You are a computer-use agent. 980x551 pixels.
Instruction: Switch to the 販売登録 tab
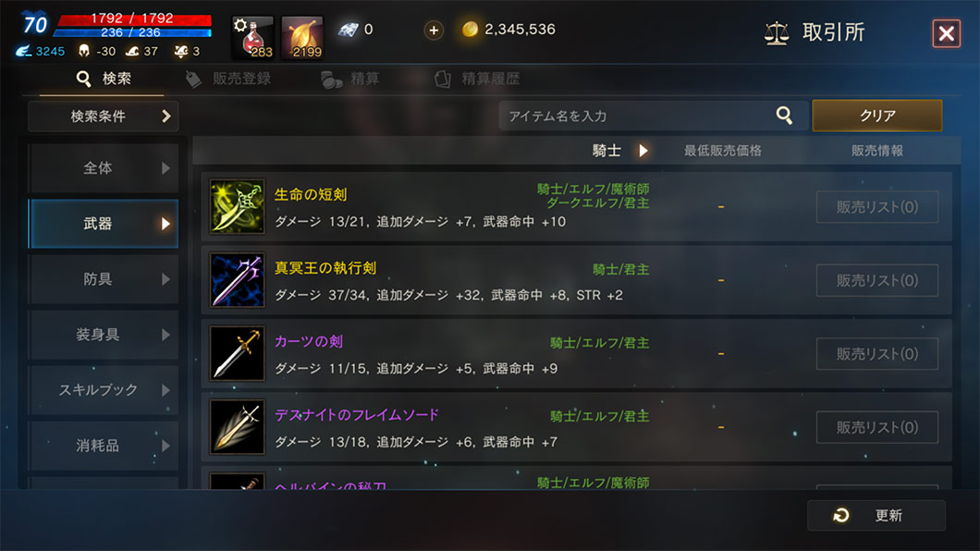coord(228,79)
